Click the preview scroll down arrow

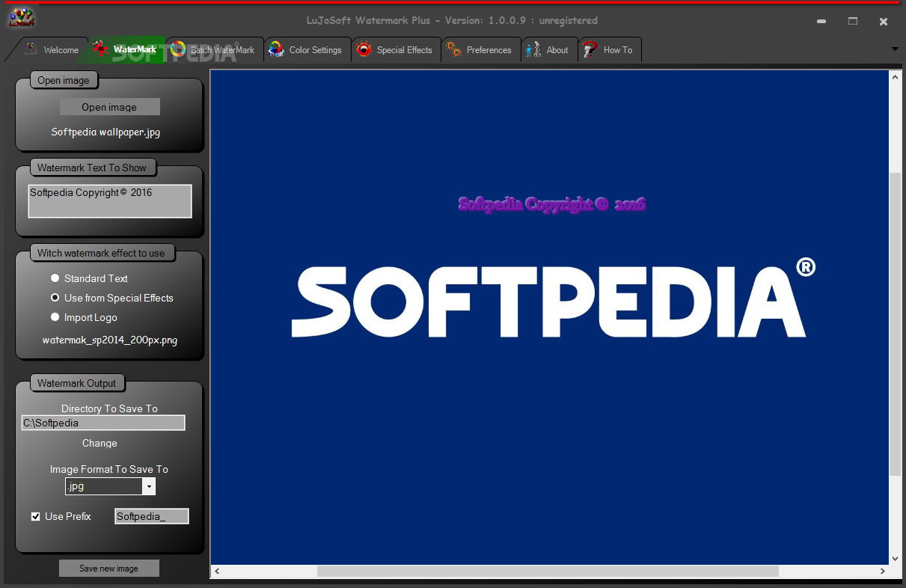tap(896, 558)
